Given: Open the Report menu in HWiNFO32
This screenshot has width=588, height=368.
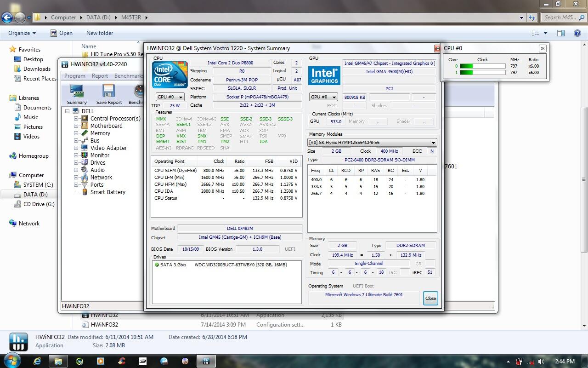Looking at the screenshot, I should pyautogui.click(x=100, y=76).
